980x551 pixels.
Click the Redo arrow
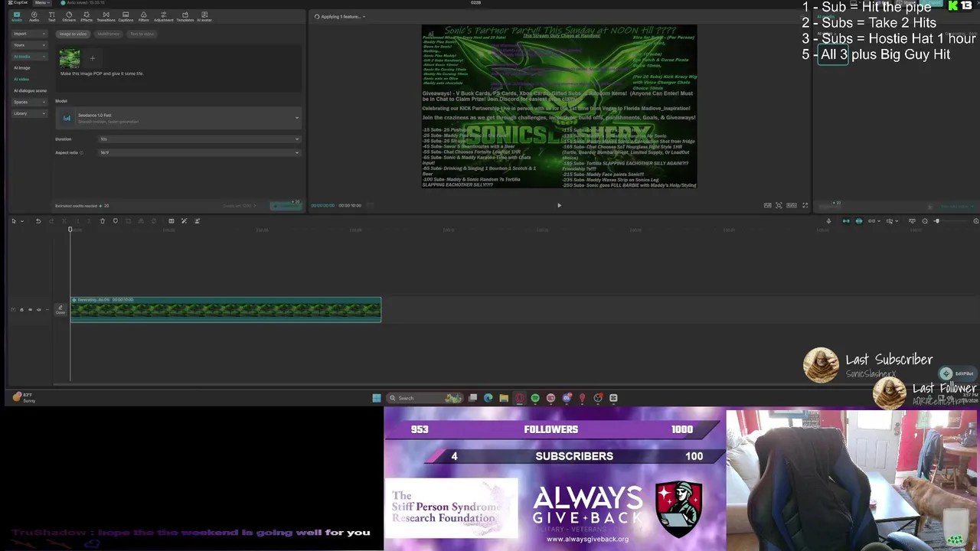(x=51, y=221)
